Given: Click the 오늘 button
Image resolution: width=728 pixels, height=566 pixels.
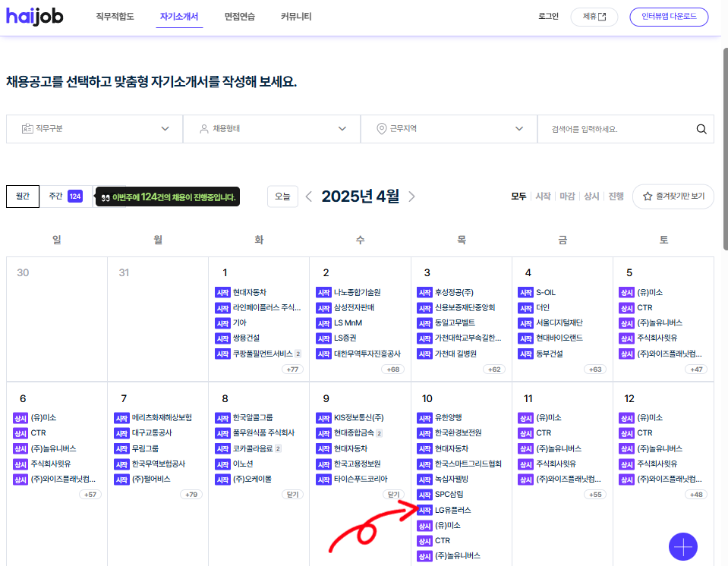Looking at the screenshot, I should 282,197.
